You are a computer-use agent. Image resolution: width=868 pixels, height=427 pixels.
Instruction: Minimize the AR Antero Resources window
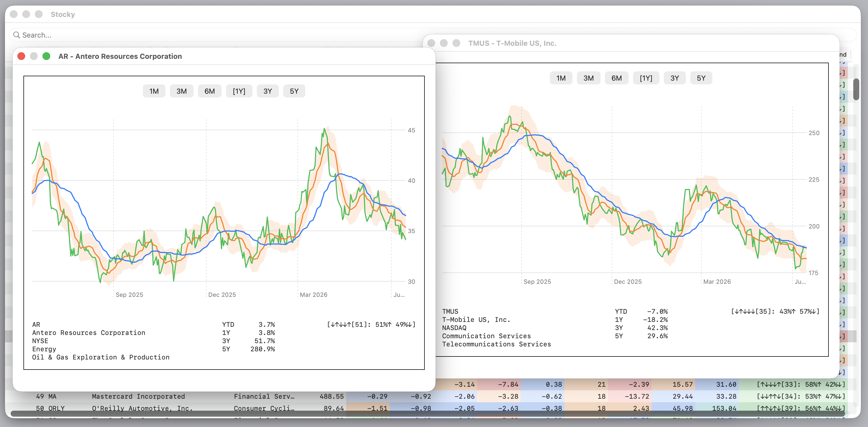point(34,56)
